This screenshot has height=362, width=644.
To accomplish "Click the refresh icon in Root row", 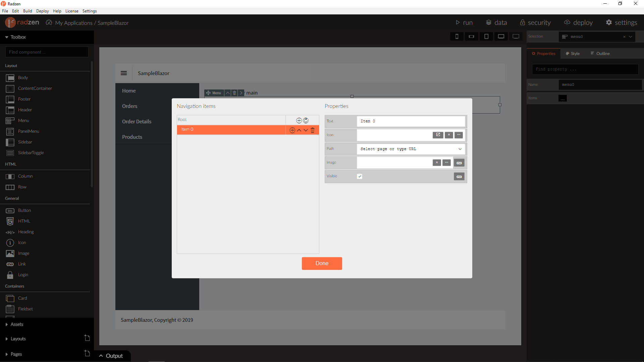I will 306,121.
